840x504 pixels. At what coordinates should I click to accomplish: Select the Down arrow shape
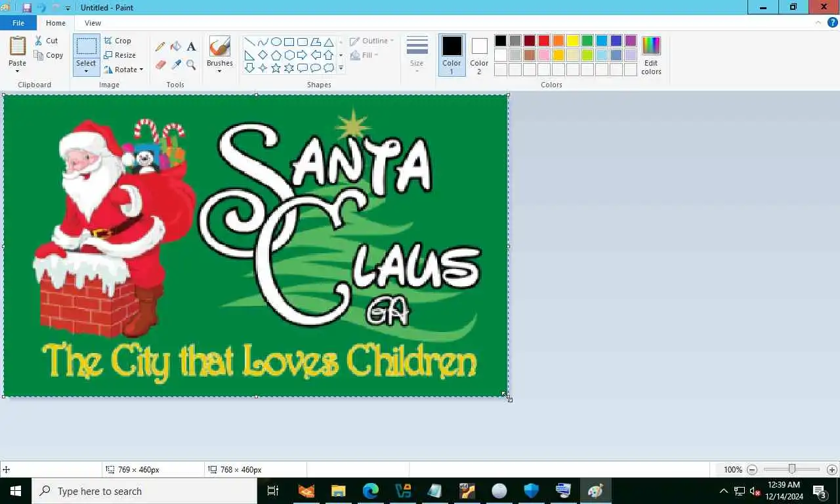coord(249,68)
